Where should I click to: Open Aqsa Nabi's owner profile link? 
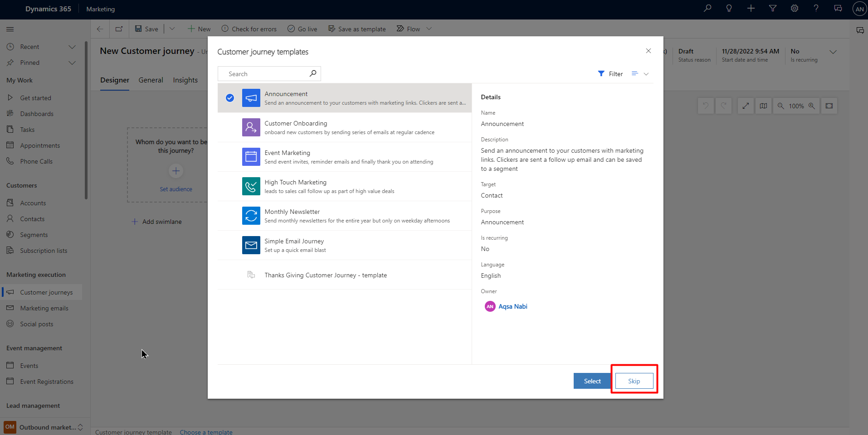513,306
